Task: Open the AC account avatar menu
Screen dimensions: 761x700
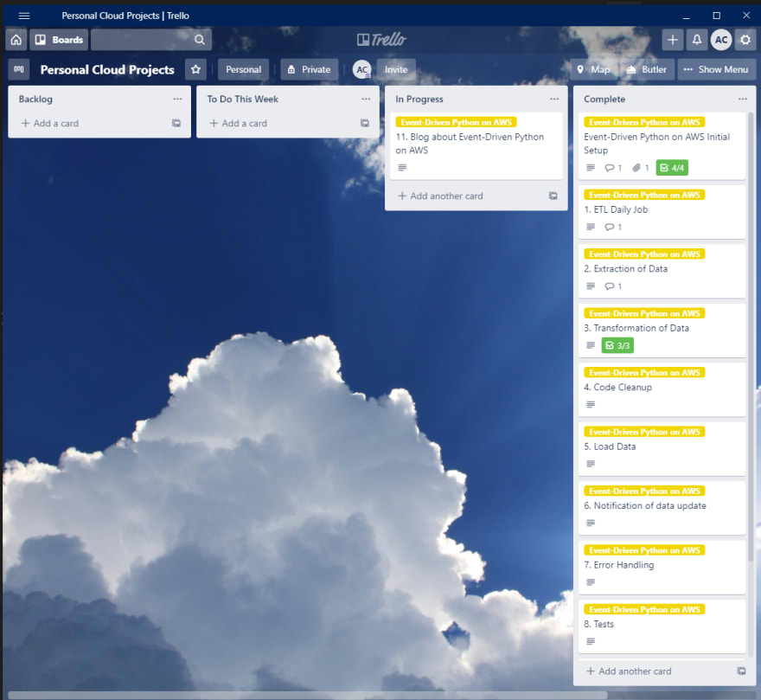Action: (721, 40)
